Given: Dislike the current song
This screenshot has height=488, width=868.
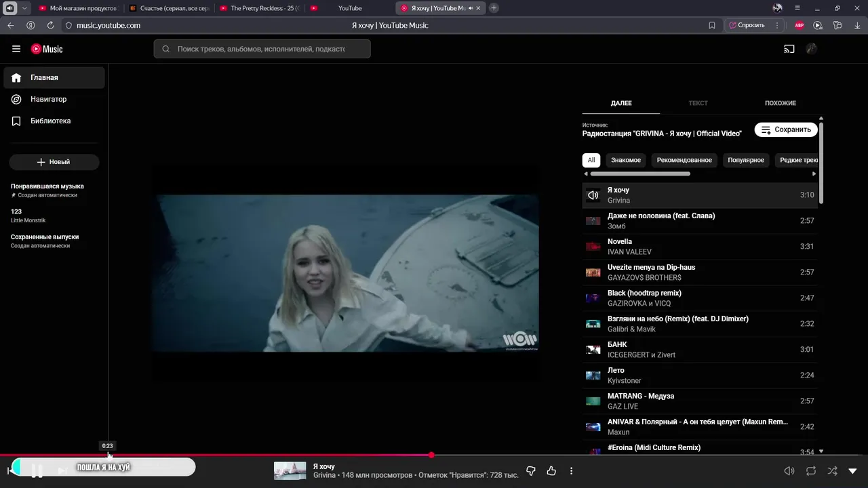Looking at the screenshot, I should click(x=531, y=470).
